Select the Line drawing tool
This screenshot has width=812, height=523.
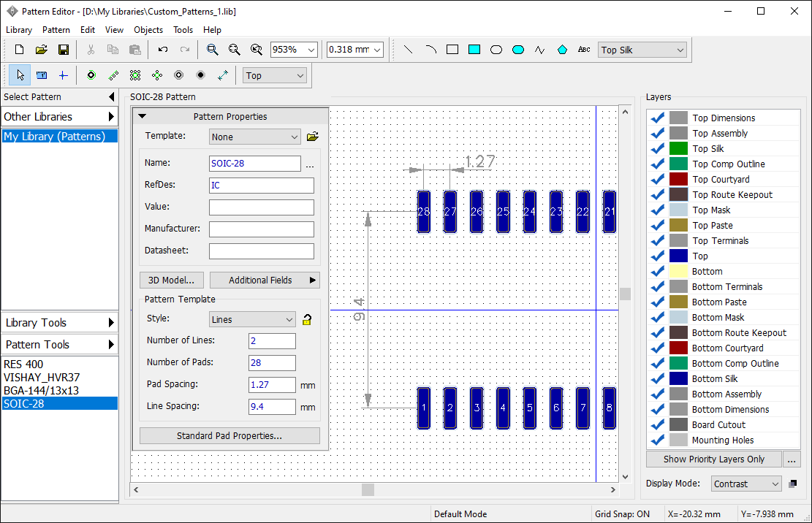(x=408, y=50)
